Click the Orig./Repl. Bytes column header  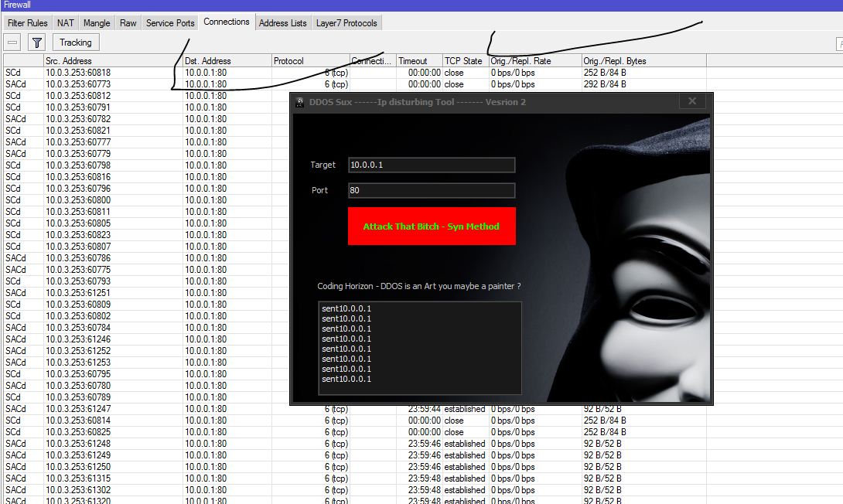(x=644, y=61)
